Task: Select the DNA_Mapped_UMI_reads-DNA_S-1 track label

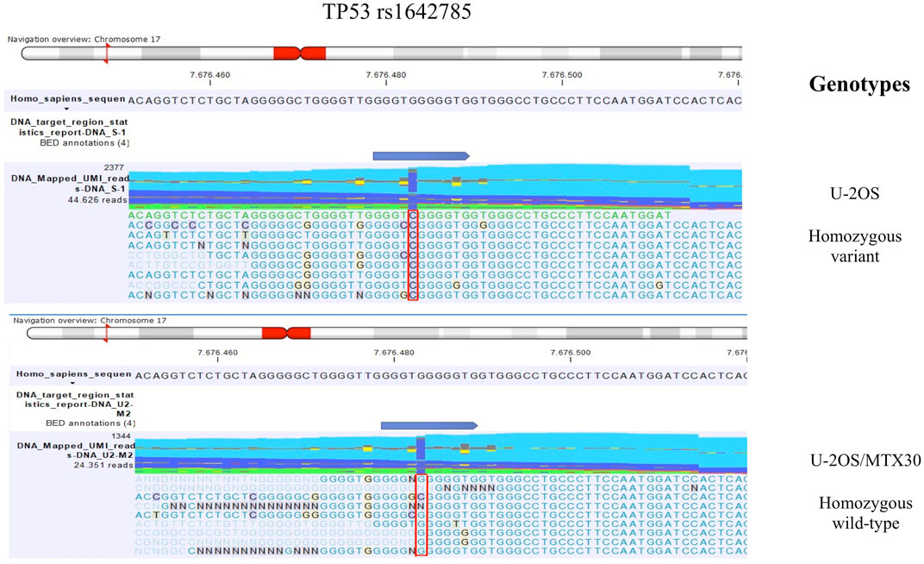Action: click(69, 184)
